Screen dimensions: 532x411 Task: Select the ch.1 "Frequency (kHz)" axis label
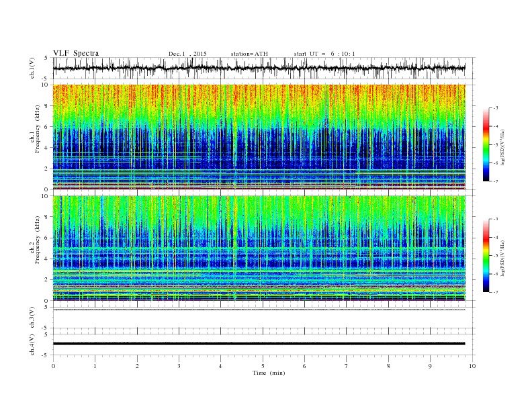pos(38,129)
